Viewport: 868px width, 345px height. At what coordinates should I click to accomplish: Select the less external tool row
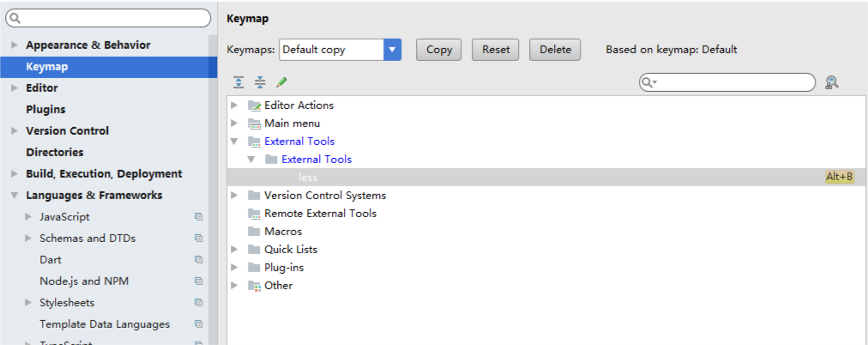click(x=547, y=177)
